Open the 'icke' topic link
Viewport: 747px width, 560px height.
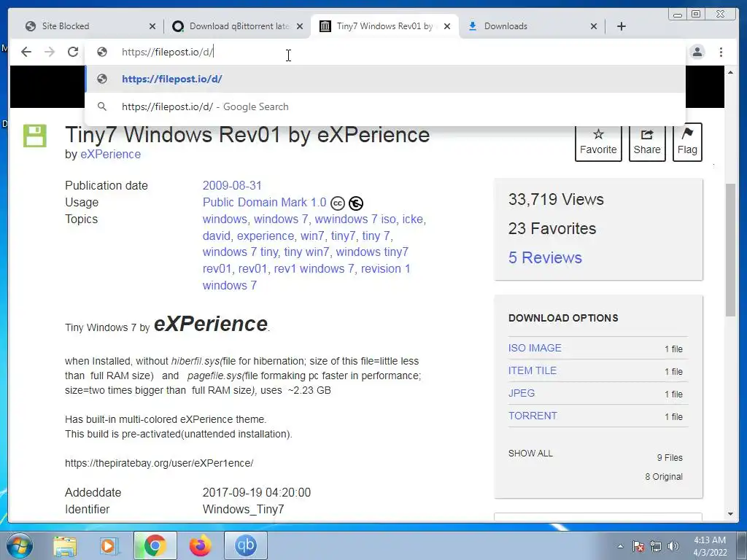point(413,219)
